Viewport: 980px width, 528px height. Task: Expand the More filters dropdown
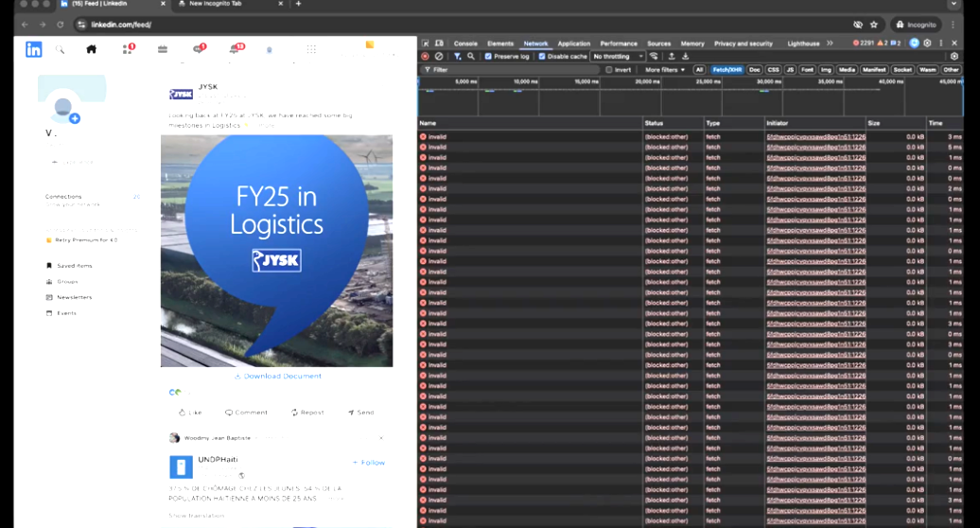(x=664, y=70)
